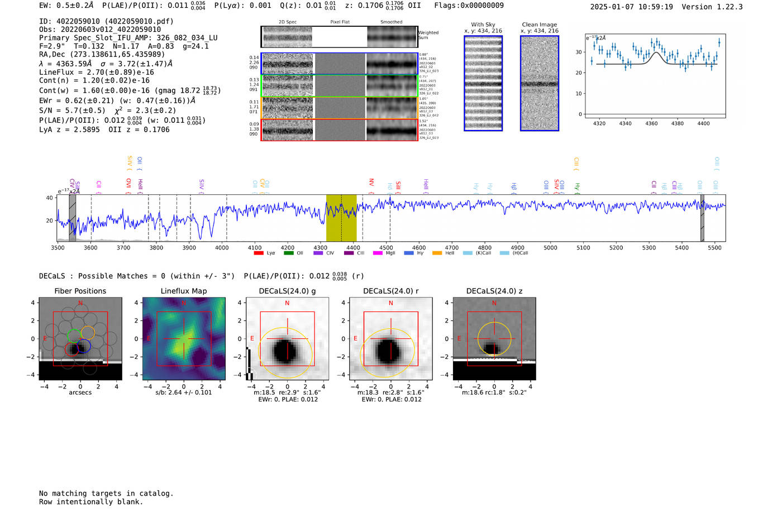The width and height of the screenshot is (782, 532).
Task: Click the Weighted Sum 2D spectrum row
Action: coord(340,37)
